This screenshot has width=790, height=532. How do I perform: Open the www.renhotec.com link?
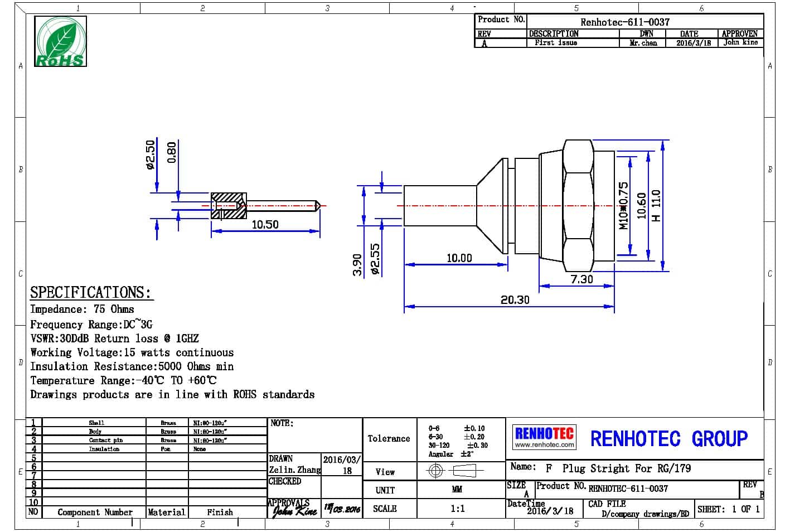pos(544,445)
